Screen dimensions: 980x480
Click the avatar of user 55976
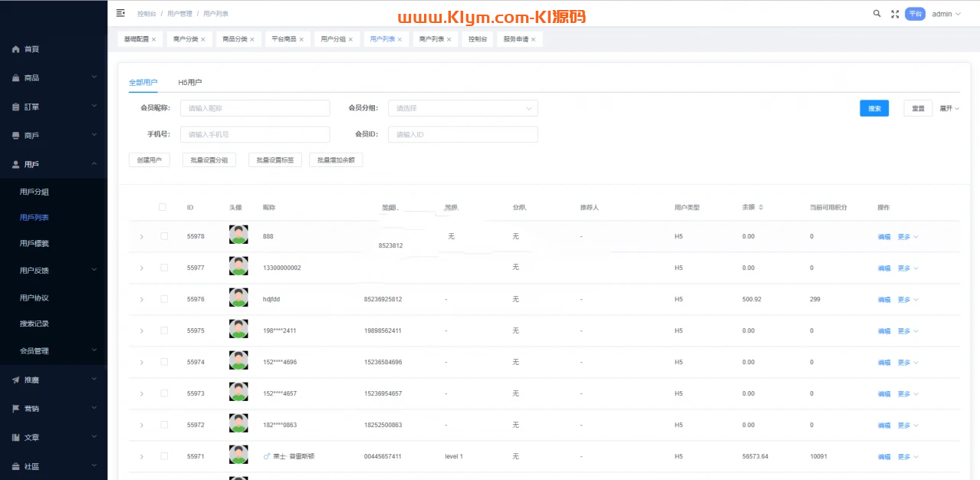238,298
